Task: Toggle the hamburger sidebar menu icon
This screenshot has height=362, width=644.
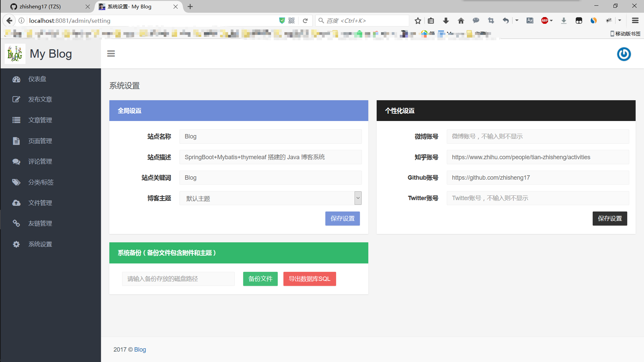Action: click(111, 54)
